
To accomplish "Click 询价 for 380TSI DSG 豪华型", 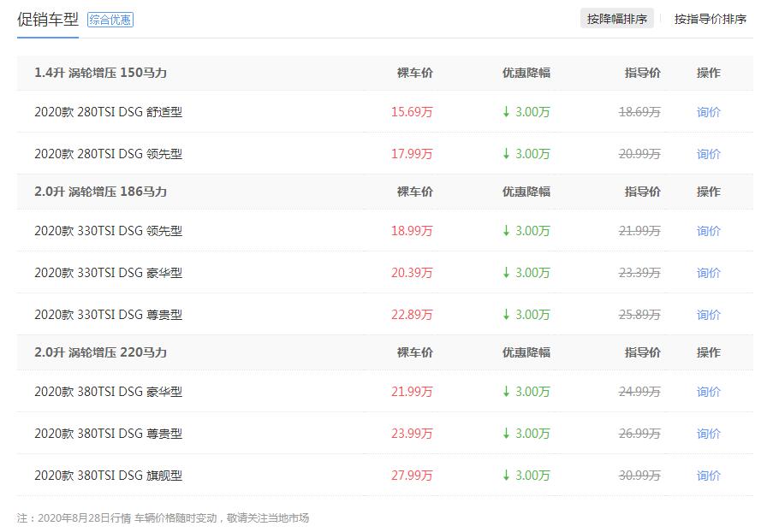I will coord(708,392).
